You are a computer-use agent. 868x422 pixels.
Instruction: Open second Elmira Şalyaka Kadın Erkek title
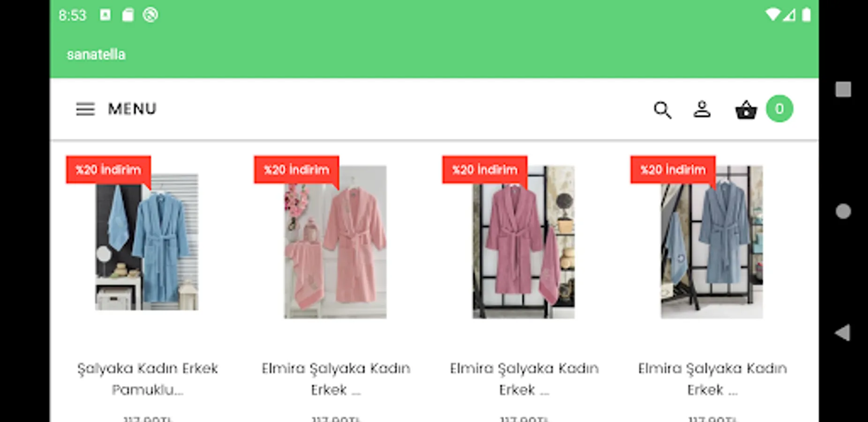tap(336, 379)
